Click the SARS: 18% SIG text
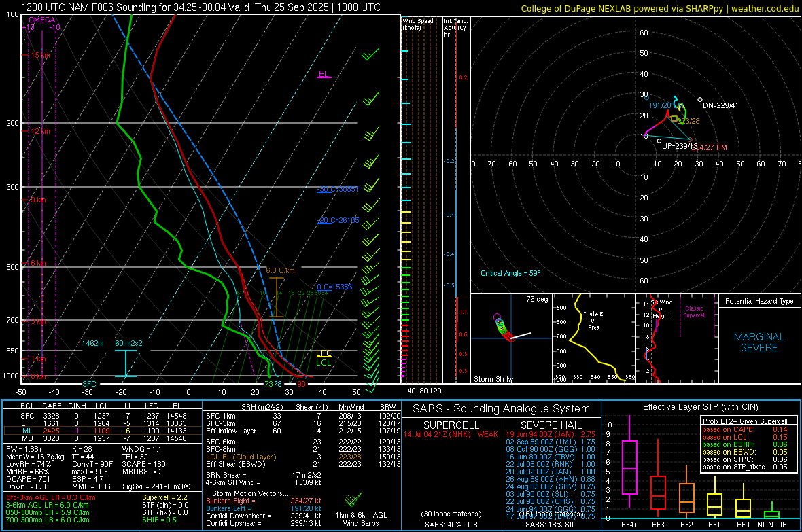This screenshot has width=802, height=532. (551, 525)
